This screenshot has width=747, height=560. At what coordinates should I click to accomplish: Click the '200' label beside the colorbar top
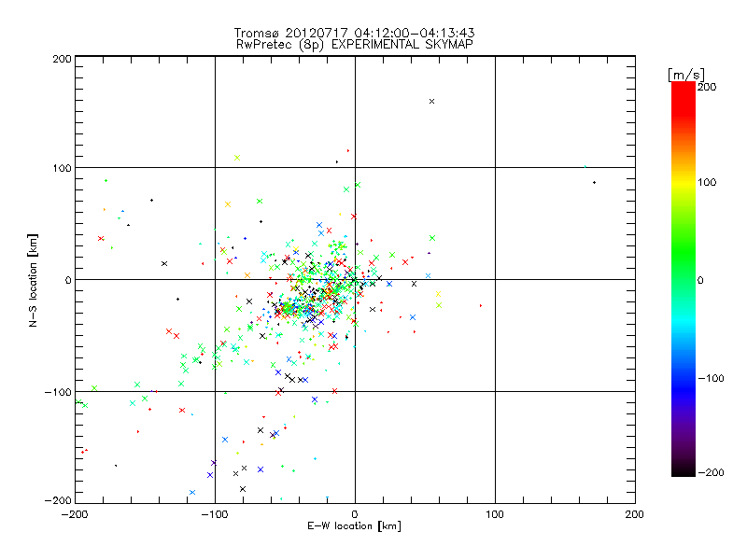point(707,87)
